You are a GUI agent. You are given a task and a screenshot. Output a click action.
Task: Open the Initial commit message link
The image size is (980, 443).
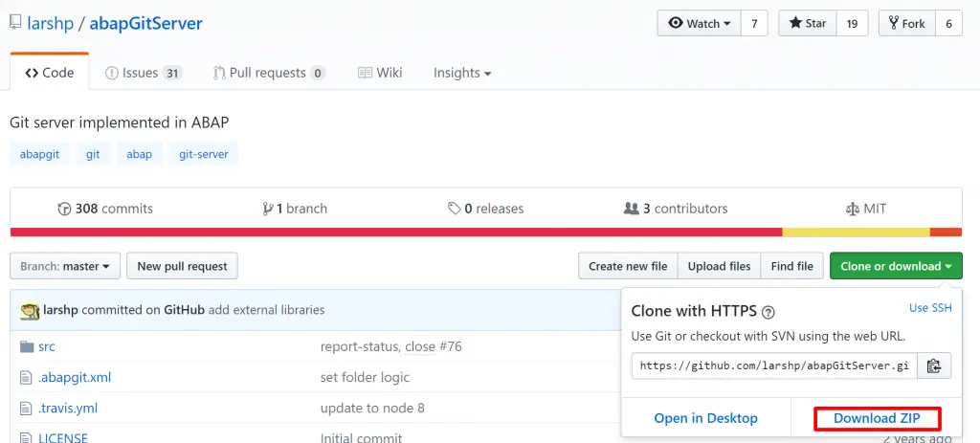click(x=361, y=438)
